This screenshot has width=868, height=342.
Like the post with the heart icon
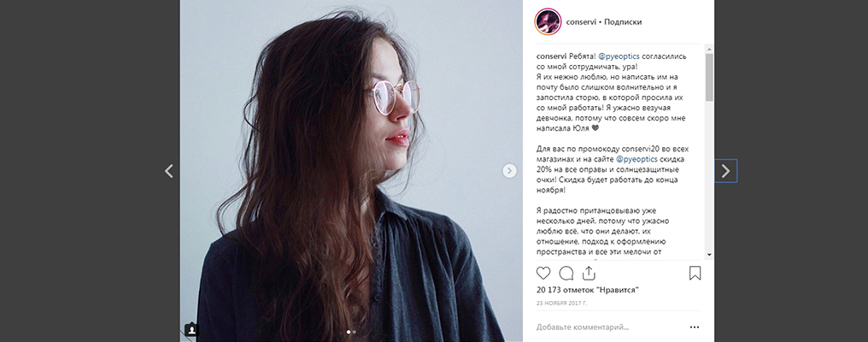543,274
